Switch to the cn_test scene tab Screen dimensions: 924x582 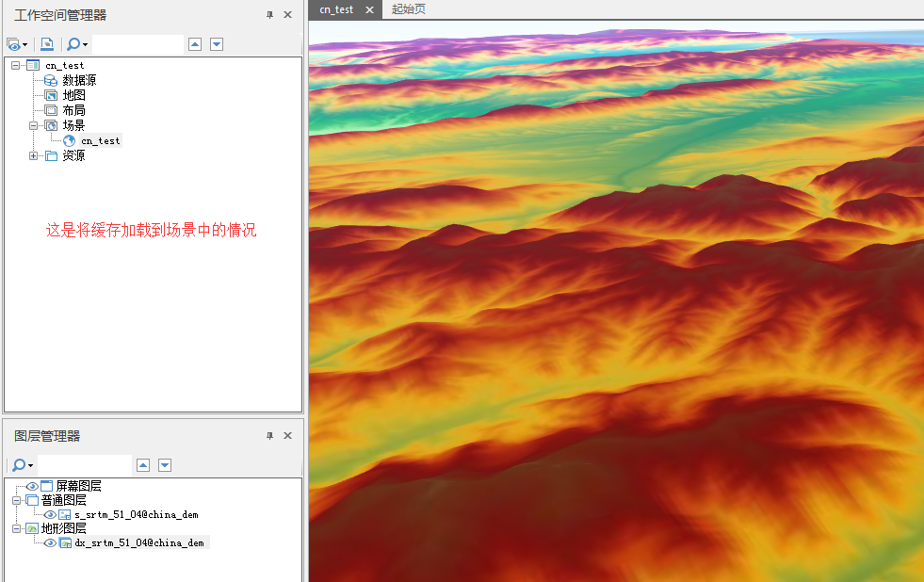click(336, 9)
